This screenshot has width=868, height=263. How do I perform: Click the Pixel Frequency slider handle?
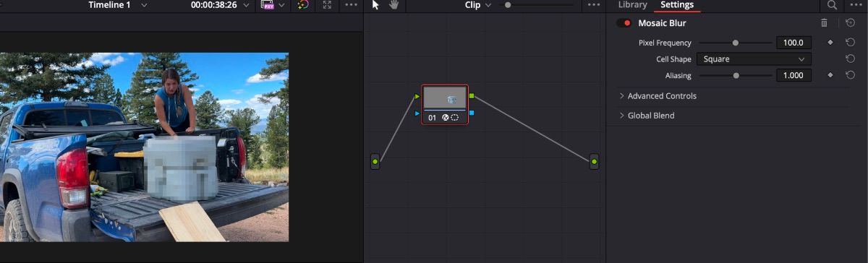click(736, 43)
